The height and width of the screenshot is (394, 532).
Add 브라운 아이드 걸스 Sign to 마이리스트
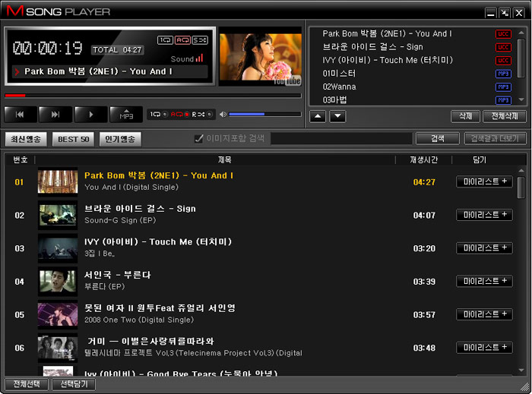(x=485, y=215)
